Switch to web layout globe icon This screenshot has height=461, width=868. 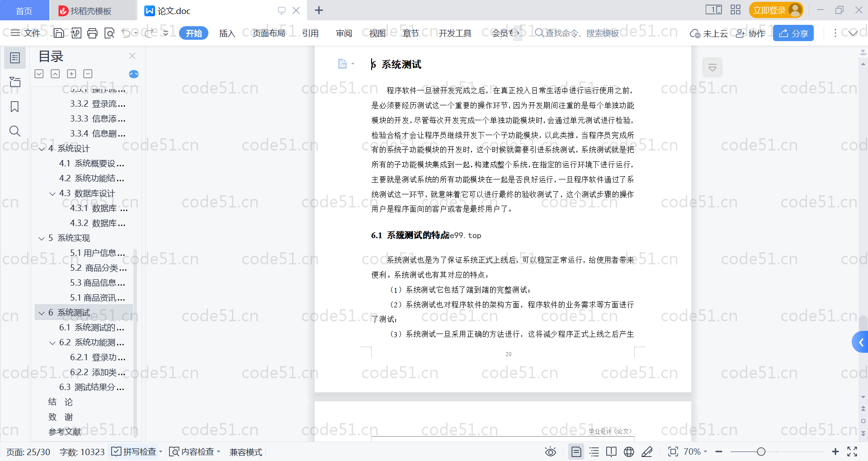click(629, 452)
